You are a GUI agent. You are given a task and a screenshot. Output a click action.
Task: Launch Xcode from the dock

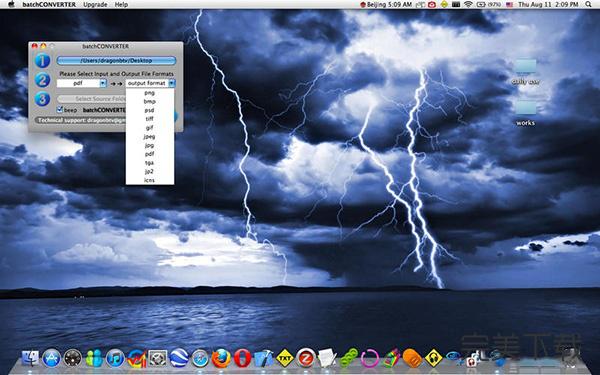(264, 359)
